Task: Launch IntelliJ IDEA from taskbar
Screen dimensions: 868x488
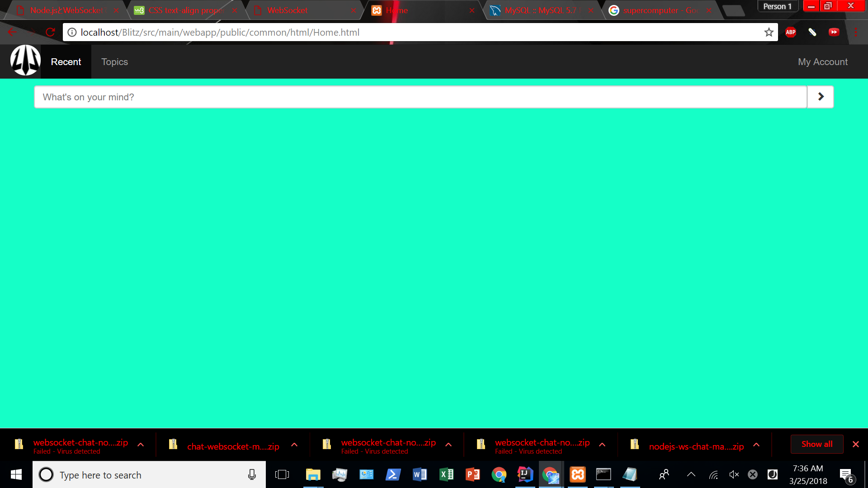Action: 524,474
